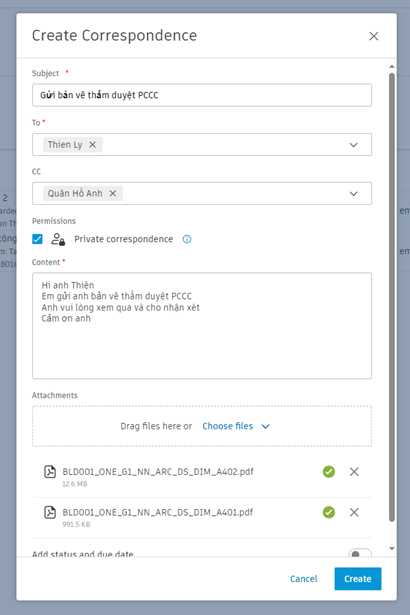
Task: Click the Drag files here drop zone
Action: tap(202, 426)
